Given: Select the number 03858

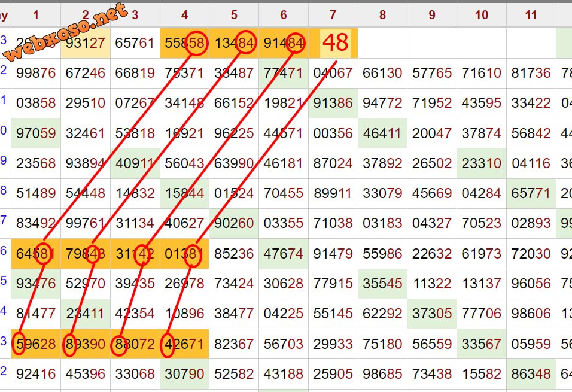Looking at the screenshot, I should pos(36,104).
